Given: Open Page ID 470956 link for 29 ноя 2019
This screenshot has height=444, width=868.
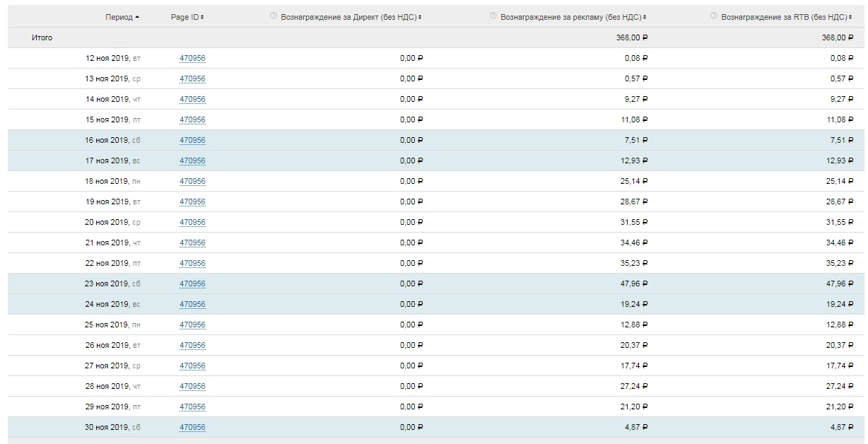Looking at the screenshot, I should coord(192,407).
